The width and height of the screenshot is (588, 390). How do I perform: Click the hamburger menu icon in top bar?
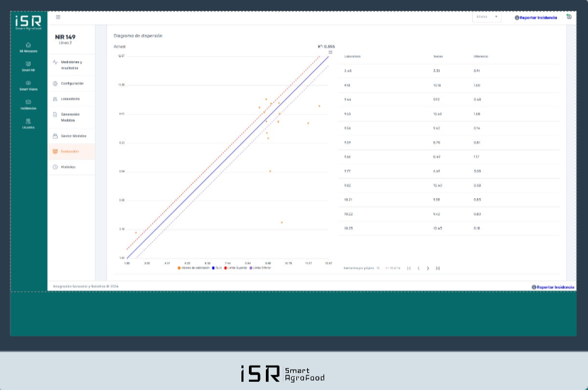[58, 17]
